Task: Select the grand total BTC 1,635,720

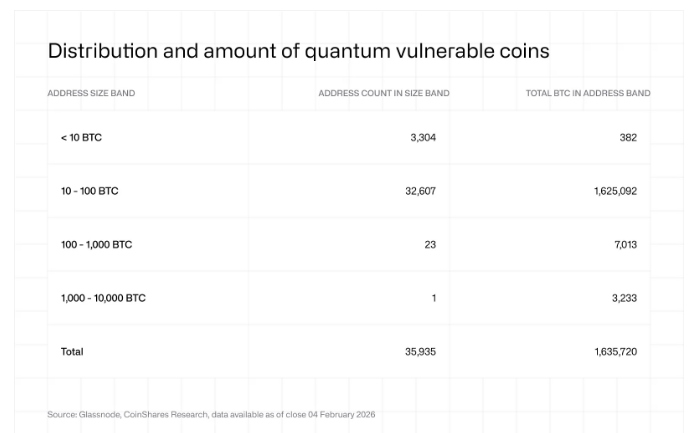Action: click(x=615, y=351)
